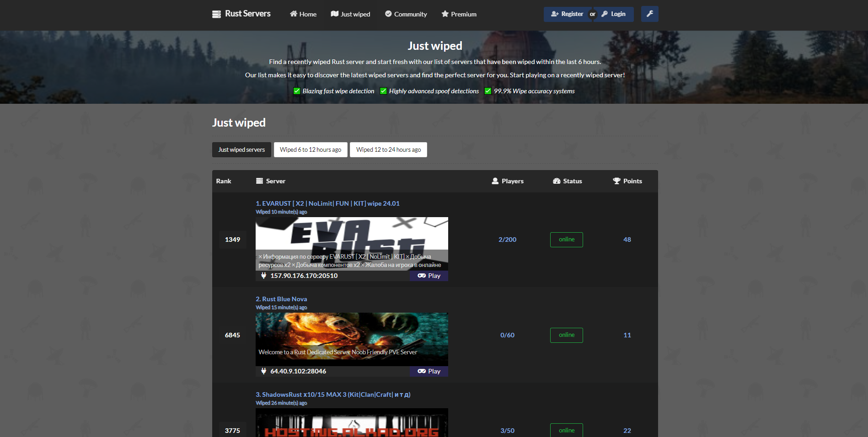
Task: Click player count 3/50
Action: click(508, 431)
